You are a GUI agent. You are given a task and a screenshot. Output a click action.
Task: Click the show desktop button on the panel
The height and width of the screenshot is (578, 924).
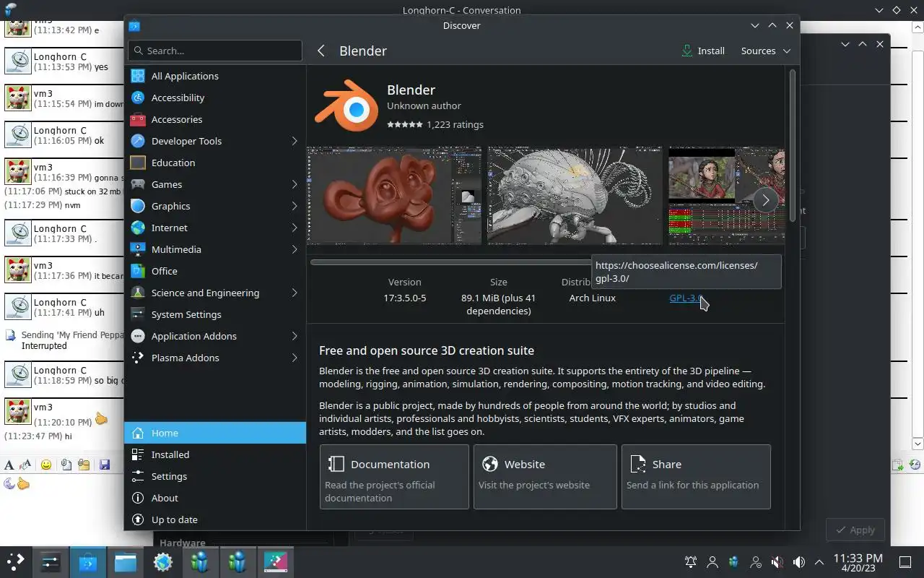click(x=905, y=561)
